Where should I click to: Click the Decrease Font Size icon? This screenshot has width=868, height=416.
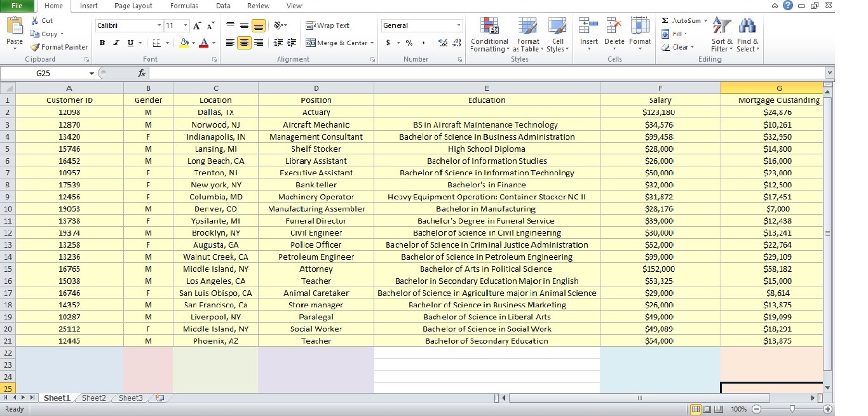pyautogui.click(x=210, y=25)
